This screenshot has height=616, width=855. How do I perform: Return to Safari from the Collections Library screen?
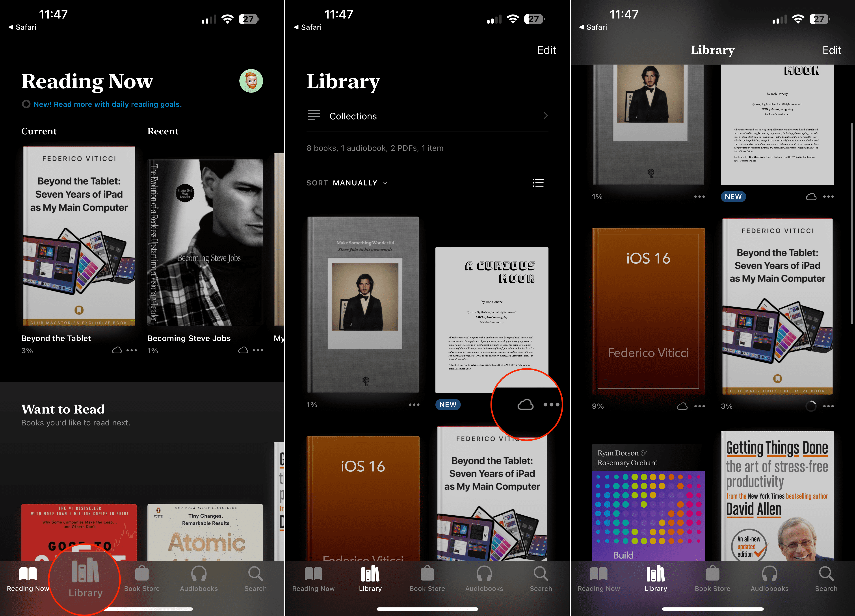click(308, 27)
